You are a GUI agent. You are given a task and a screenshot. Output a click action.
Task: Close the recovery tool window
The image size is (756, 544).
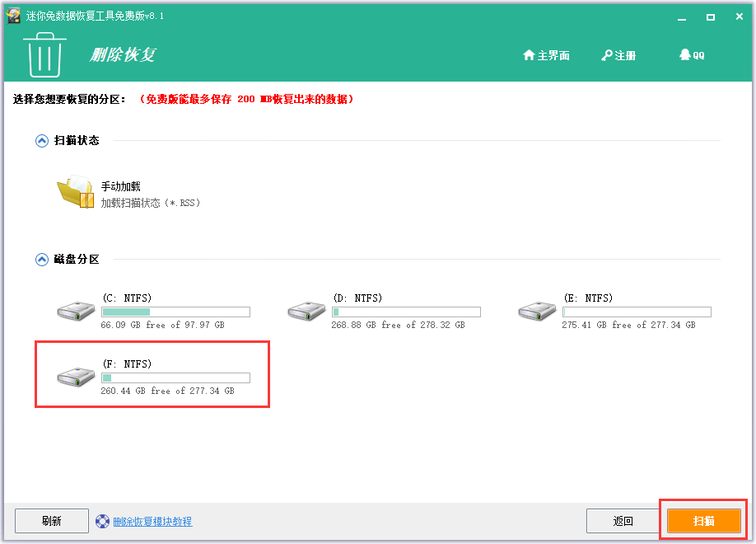click(x=740, y=16)
